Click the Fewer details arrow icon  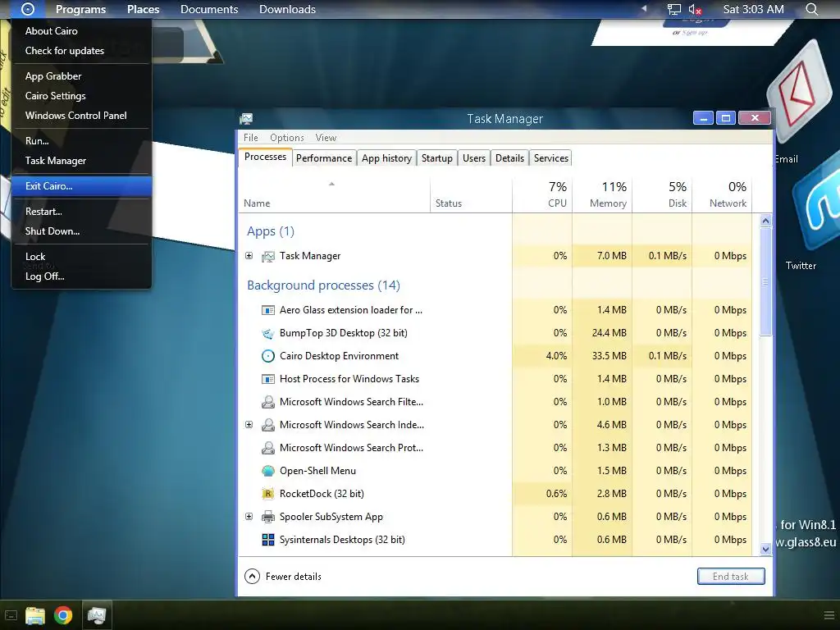(x=252, y=577)
